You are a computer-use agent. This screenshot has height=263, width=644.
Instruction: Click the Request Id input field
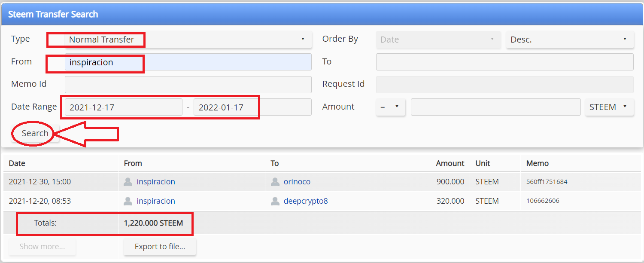504,85
